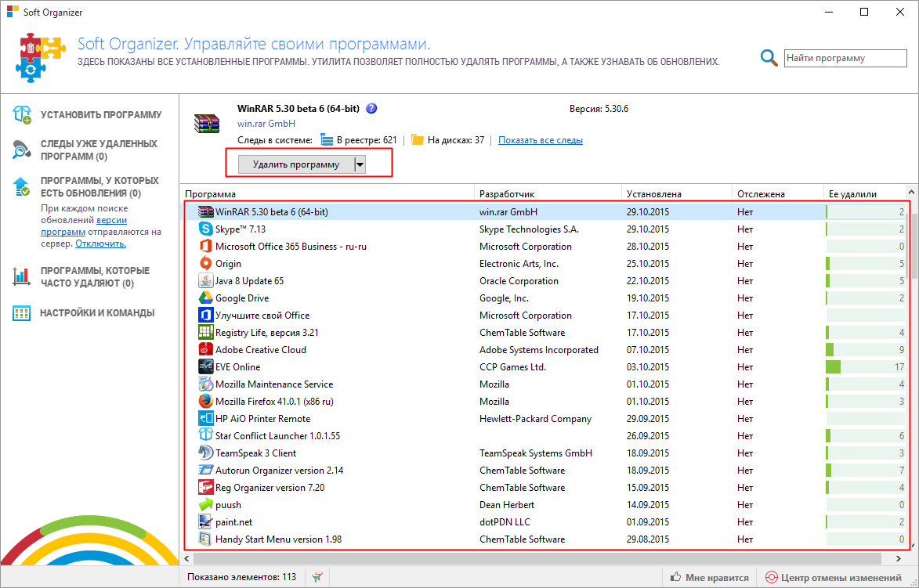Select Улучшите свой Office row
919x588 pixels.
click(x=545, y=315)
